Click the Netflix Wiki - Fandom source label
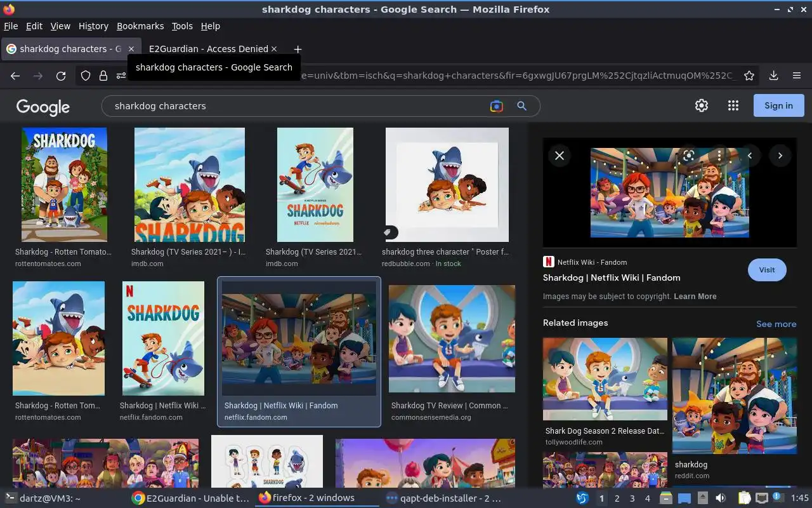812x508 pixels. (592, 262)
